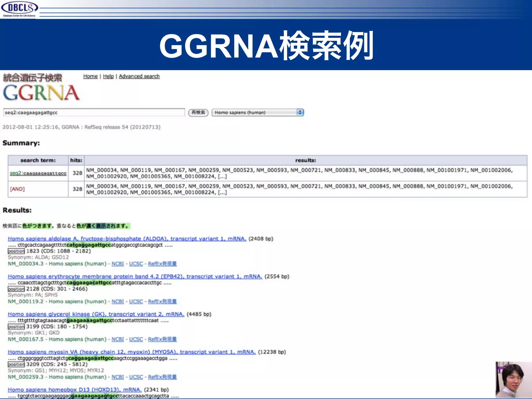Click hits value 328 in [AND] row
This screenshot has height=399, width=532.
pos(77,189)
